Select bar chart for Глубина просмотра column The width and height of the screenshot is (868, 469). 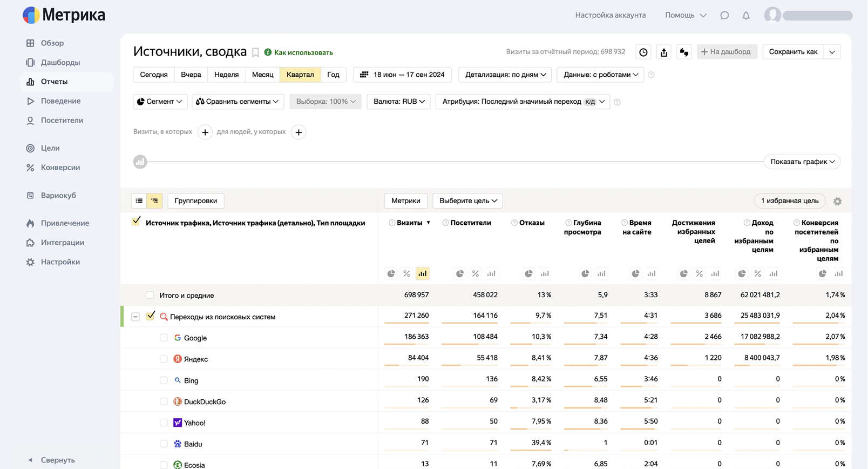coord(601,273)
